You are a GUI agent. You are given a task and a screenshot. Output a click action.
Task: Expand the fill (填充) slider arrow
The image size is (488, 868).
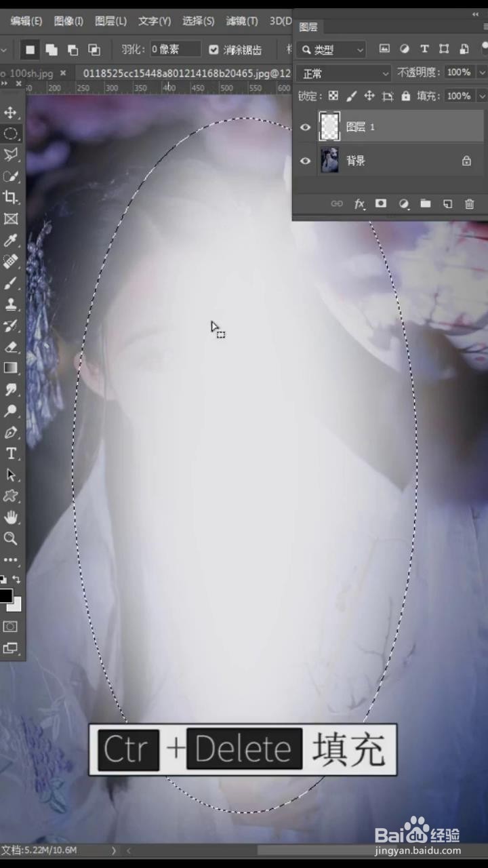pyautogui.click(x=482, y=96)
